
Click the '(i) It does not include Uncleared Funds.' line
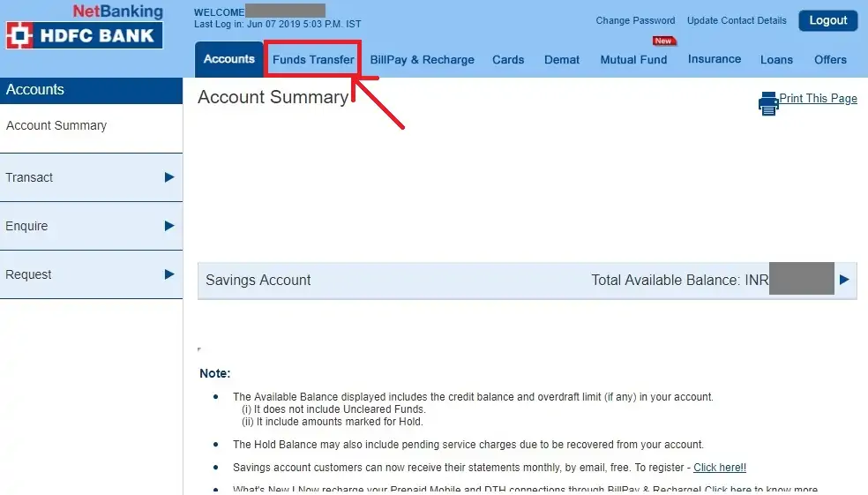(333, 409)
